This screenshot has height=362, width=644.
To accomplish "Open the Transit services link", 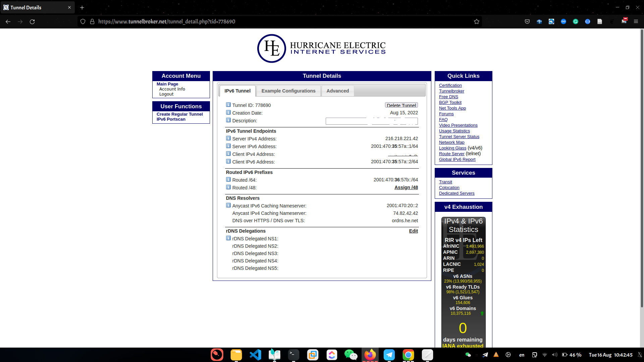I will click(x=445, y=182).
